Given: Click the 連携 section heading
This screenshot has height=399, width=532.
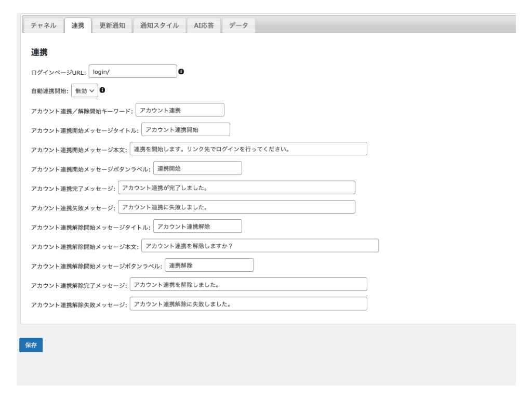Looking at the screenshot, I should point(39,52).
